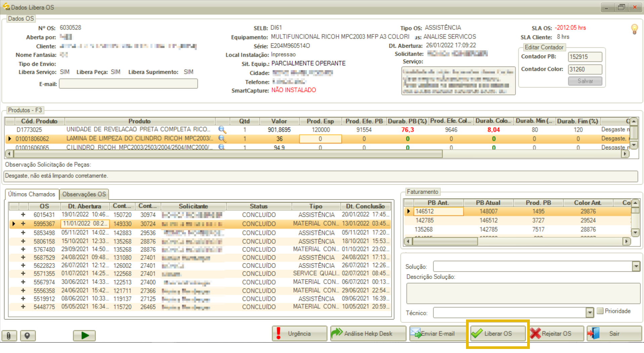The height and width of the screenshot is (353, 644).
Task: Click the green play arrow button
Action: (84, 335)
